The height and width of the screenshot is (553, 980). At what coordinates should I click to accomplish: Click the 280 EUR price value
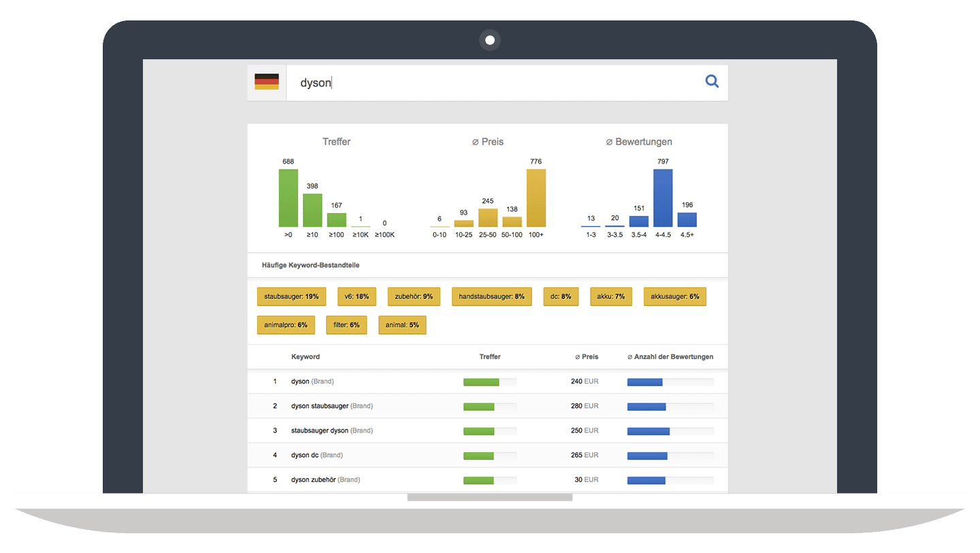[x=585, y=406]
